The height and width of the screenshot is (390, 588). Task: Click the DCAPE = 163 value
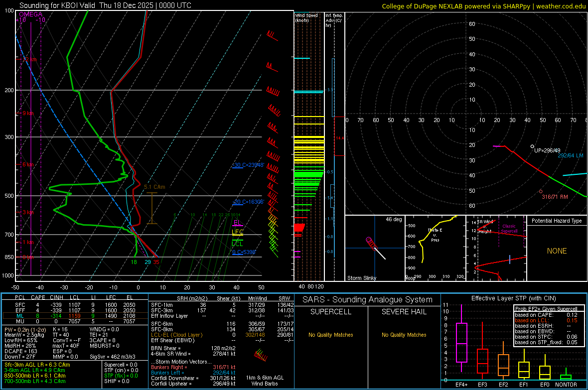20,351
